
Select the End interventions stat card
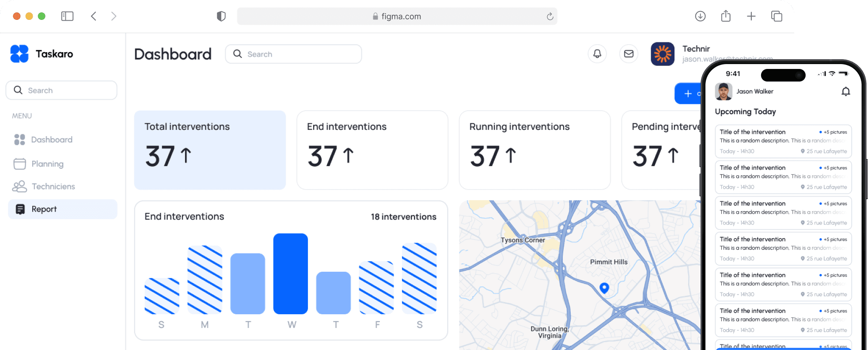tap(372, 150)
